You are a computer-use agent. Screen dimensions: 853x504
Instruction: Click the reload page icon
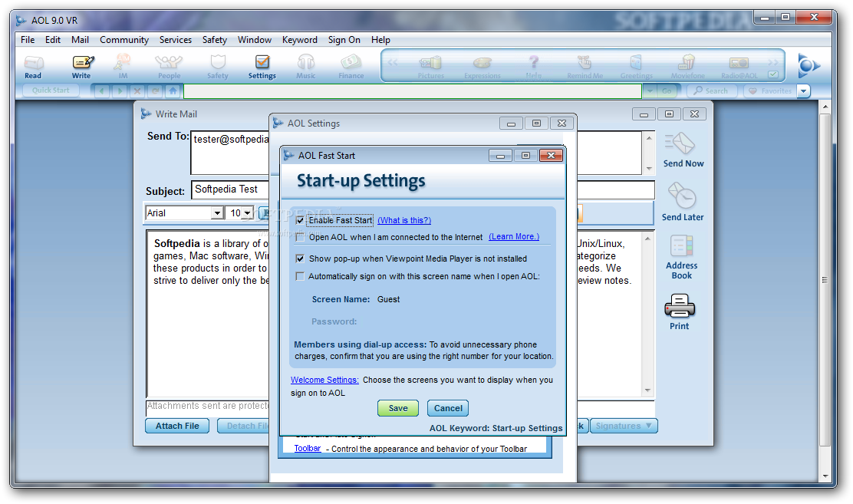pyautogui.click(x=156, y=91)
